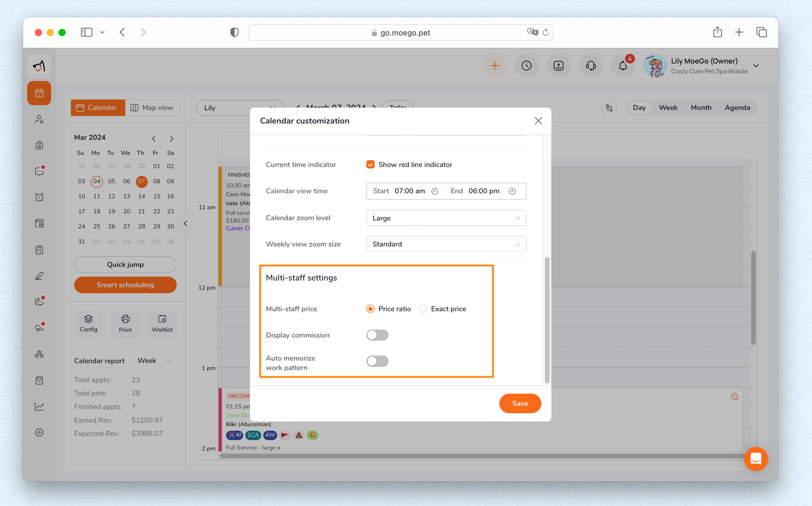Click the Save button
Viewport: 812px width, 506px height.
click(x=520, y=403)
